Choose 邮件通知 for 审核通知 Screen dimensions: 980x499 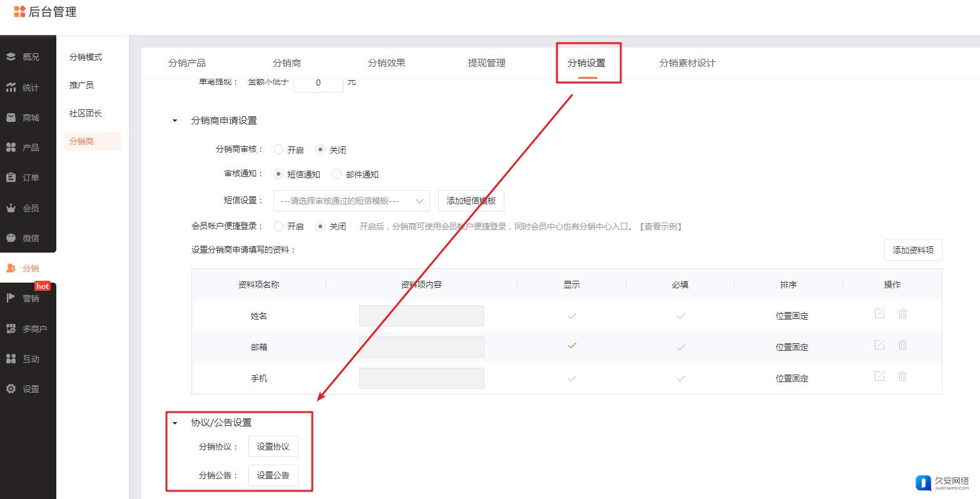tap(337, 174)
